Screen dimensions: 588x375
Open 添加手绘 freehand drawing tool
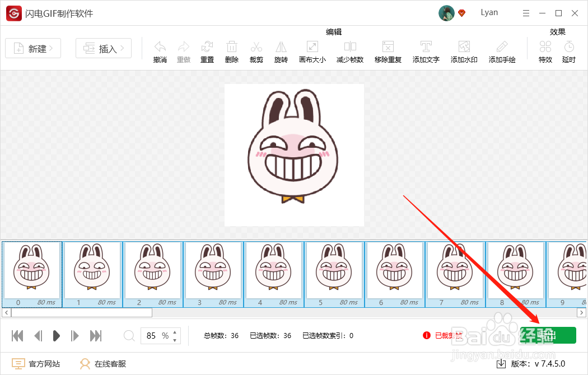point(502,47)
